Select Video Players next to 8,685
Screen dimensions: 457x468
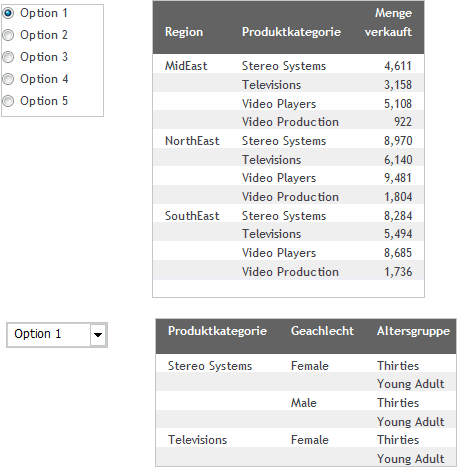pos(279,253)
